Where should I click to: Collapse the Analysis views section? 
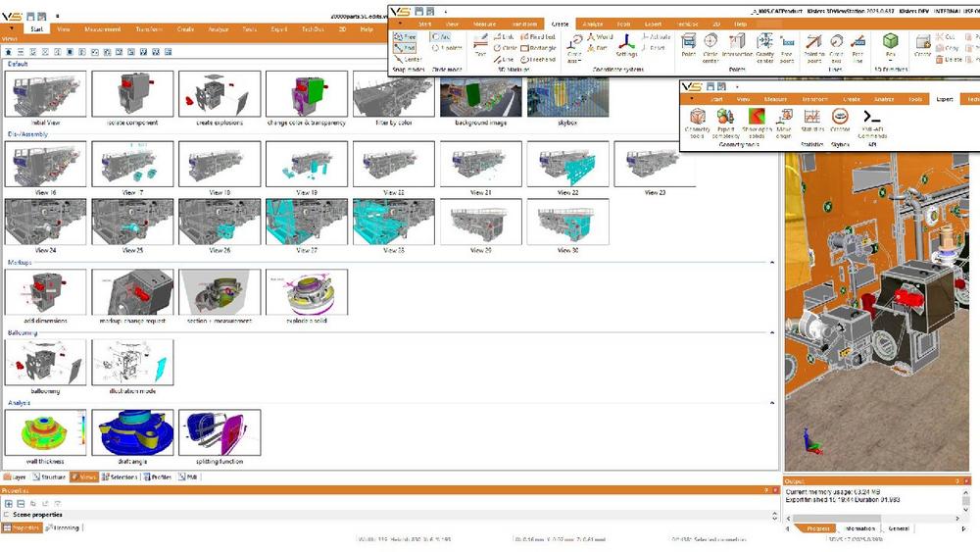point(772,403)
